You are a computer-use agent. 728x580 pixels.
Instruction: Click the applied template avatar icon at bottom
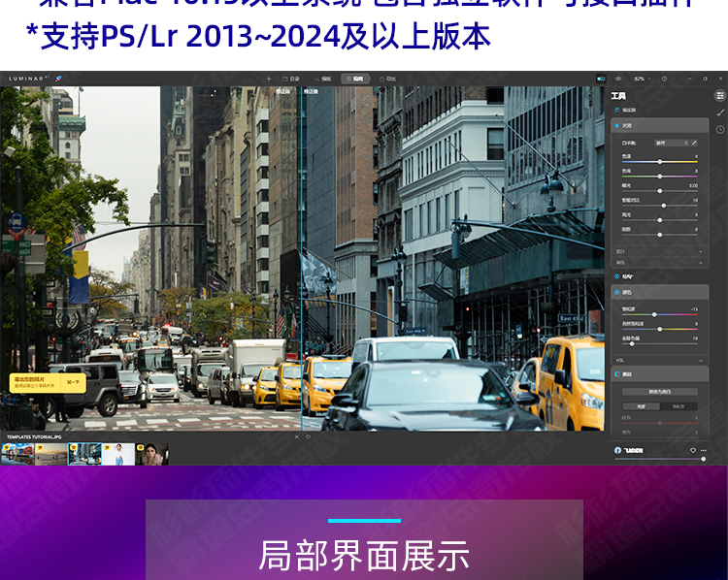pyautogui.click(x=617, y=450)
